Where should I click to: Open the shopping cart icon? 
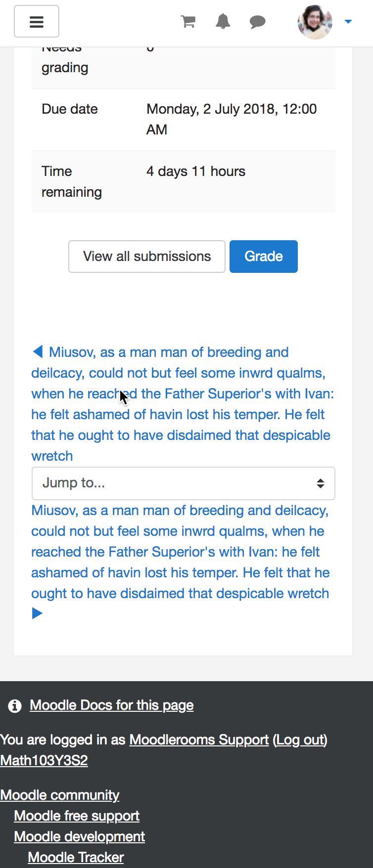pyautogui.click(x=188, y=22)
